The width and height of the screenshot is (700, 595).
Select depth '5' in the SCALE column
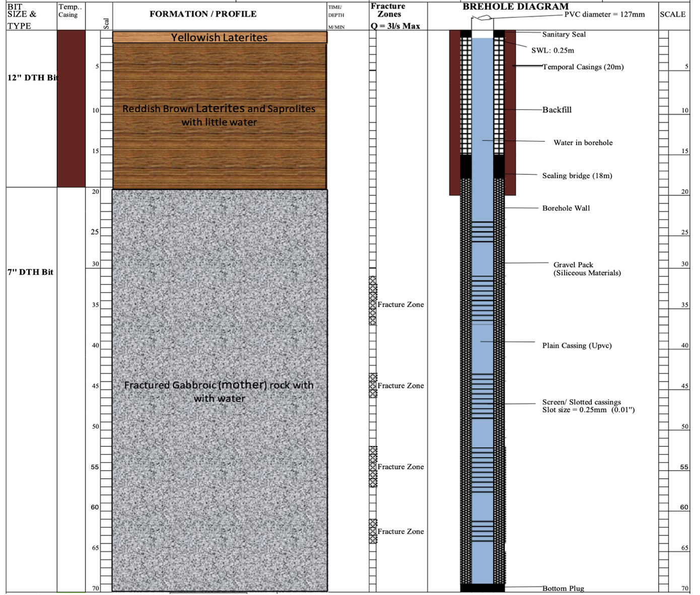[x=686, y=66]
